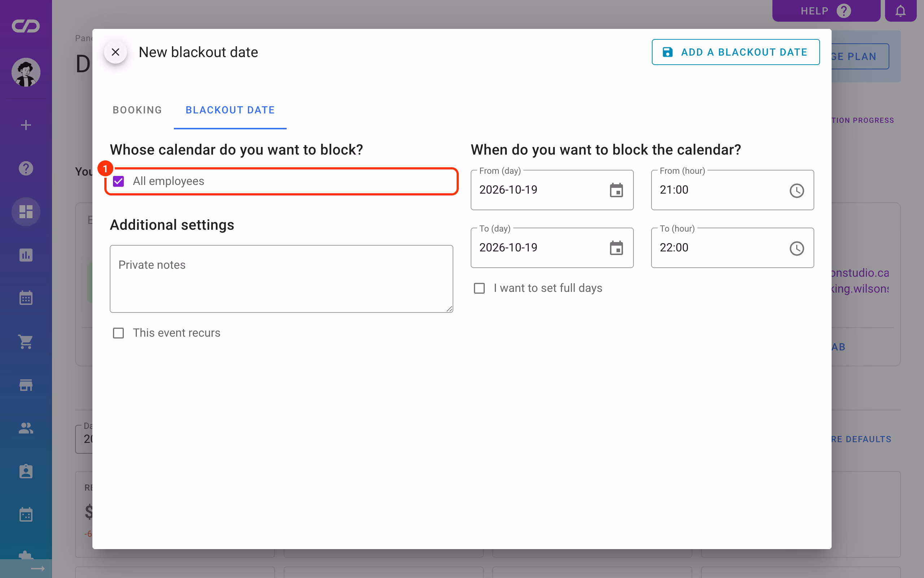Click the plus add icon in sidebar
This screenshot has height=578, width=924.
pos(26,125)
